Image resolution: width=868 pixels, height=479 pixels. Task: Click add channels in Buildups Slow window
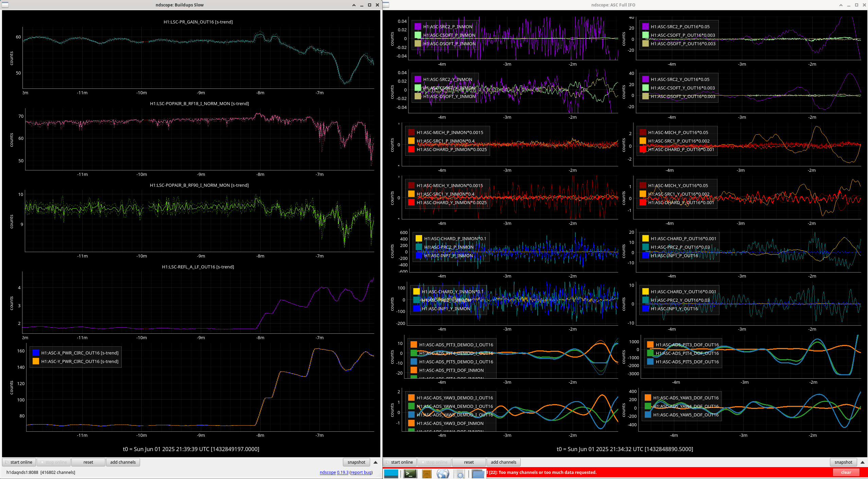(x=123, y=462)
